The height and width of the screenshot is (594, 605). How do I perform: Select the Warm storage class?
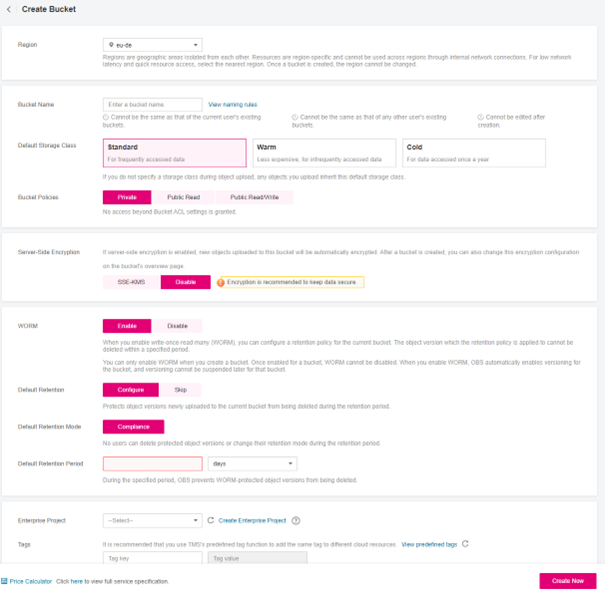[x=322, y=152]
